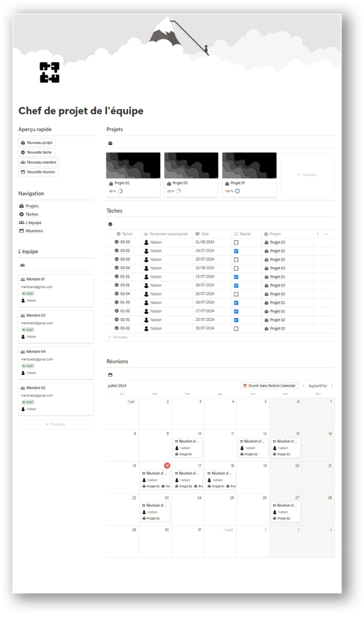Open the meeting on July 27
Screen dimensions: 364x627
(x=285, y=512)
